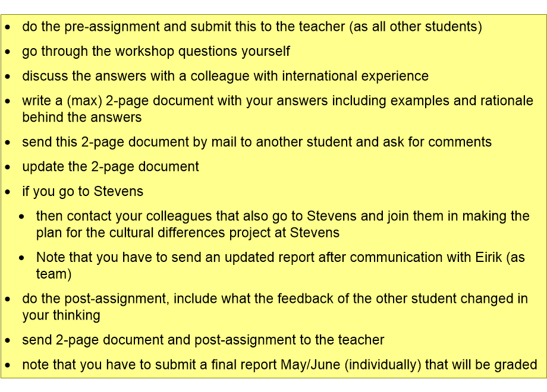
Task: Select the colleague with international experience text
Action: [x=309, y=76]
